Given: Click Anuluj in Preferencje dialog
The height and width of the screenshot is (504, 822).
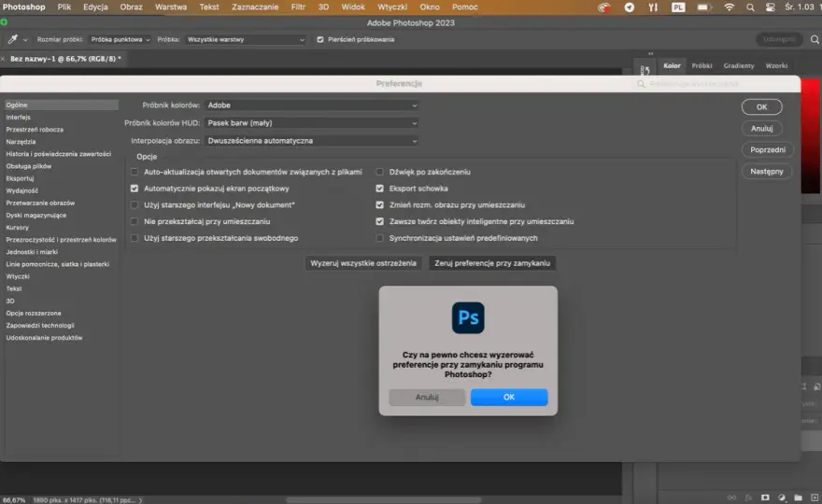Looking at the screenshot, I should coord(761,129).
